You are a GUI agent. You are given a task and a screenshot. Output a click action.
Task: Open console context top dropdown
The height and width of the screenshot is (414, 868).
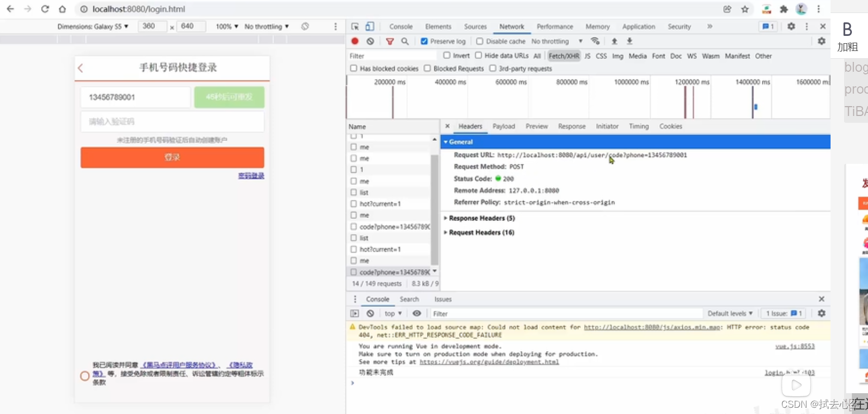coord(393,314)
